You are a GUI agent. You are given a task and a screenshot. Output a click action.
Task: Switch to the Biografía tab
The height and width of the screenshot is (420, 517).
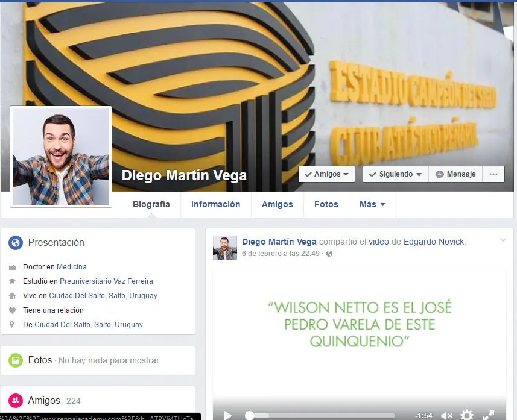tap(151, 204)
